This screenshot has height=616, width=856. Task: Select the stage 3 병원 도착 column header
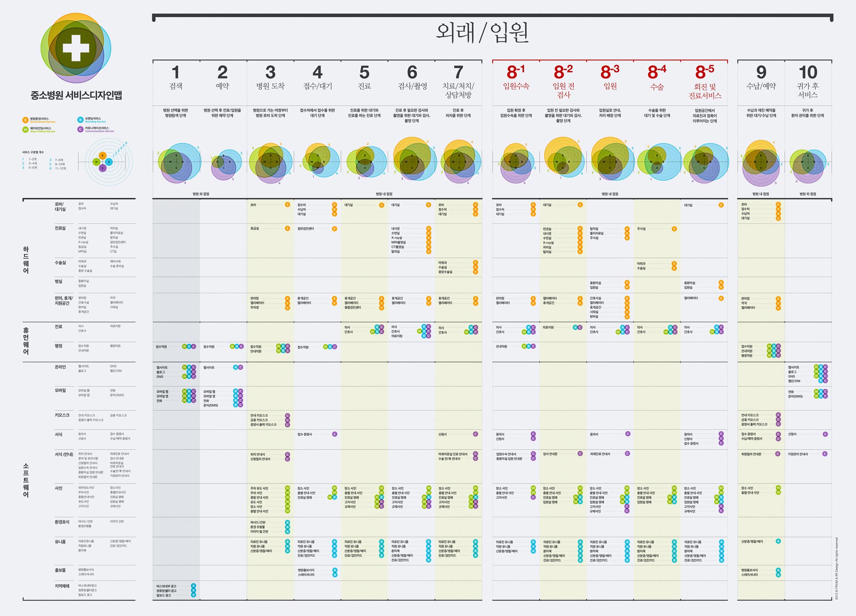[270, 77]
